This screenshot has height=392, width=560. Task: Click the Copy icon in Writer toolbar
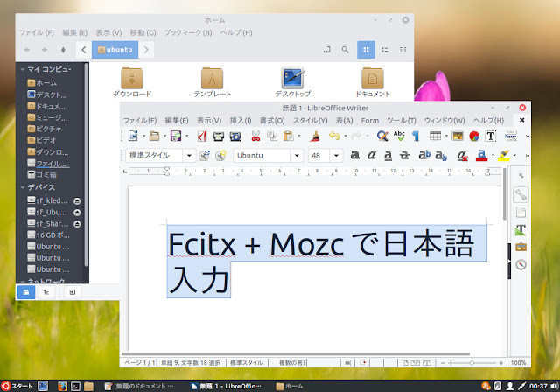[272, 136]
